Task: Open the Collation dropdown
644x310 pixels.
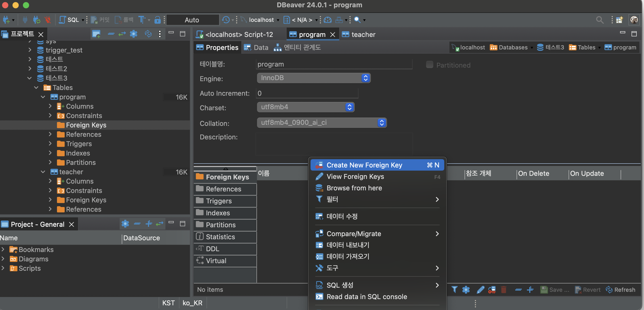Action: [322, 123]
